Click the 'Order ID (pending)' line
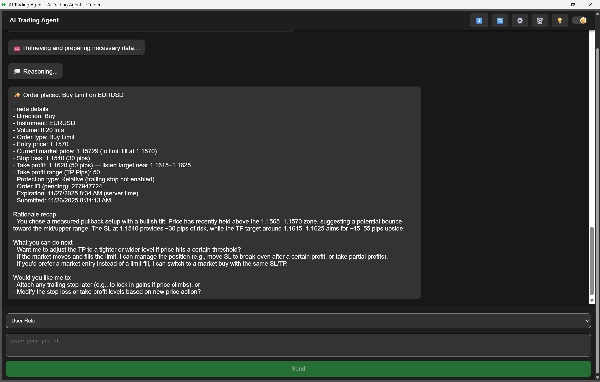Image resolution: width=600 pixels, height=382 pixels. 57,186
